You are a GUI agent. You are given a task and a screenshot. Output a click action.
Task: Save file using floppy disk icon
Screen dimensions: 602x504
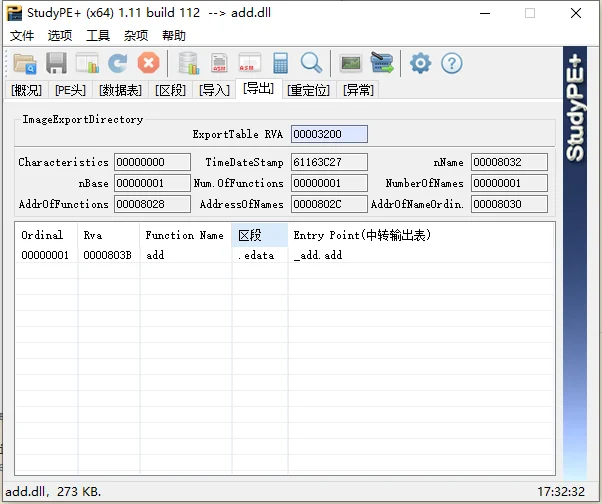click(56, 63)
